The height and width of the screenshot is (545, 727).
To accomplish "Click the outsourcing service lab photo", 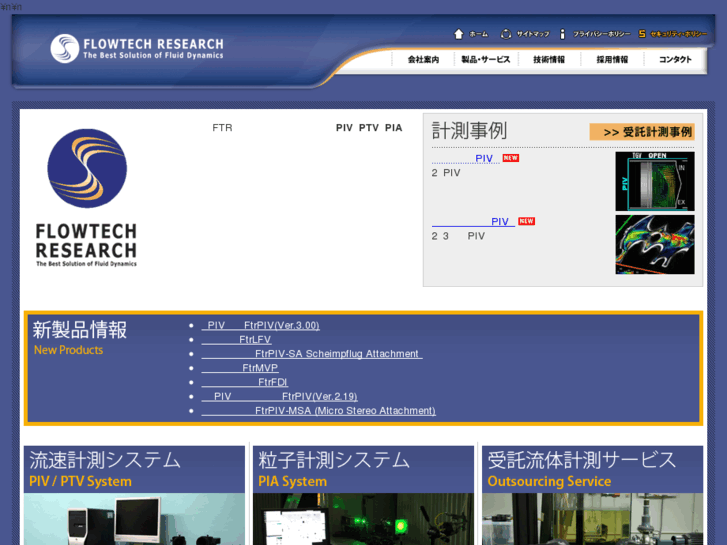I will pos(592,519).
